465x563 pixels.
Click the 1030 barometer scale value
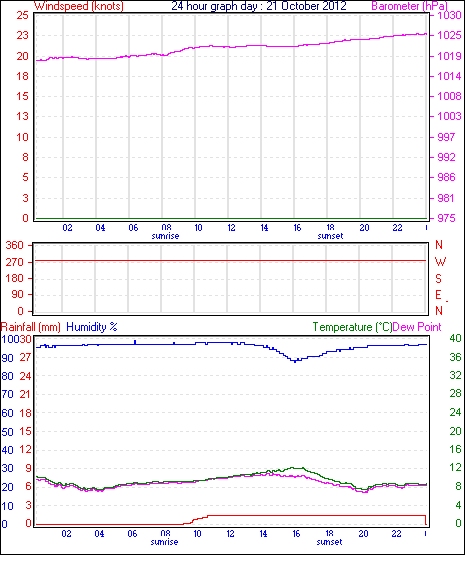(x=449, y=15)
